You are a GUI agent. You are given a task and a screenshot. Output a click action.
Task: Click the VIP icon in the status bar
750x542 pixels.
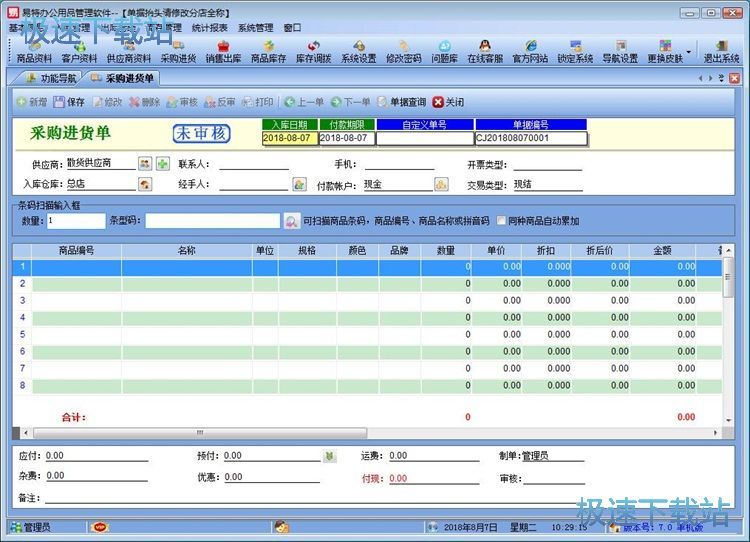click(x=100, y=527)
